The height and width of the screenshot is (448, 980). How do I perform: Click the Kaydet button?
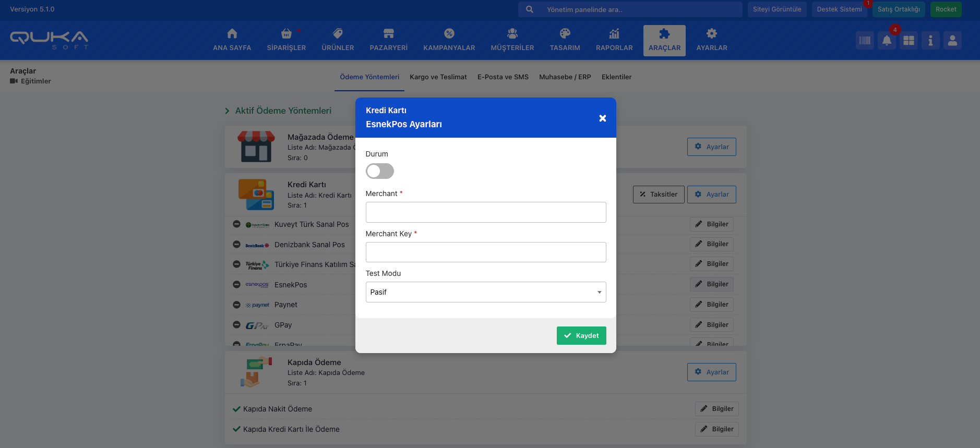581,336
